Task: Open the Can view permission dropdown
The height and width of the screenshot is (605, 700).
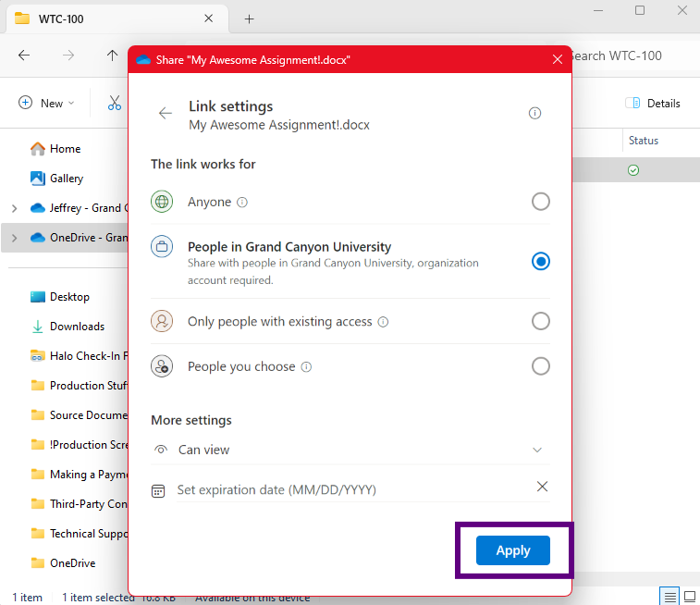Action: tap(350, 450)
